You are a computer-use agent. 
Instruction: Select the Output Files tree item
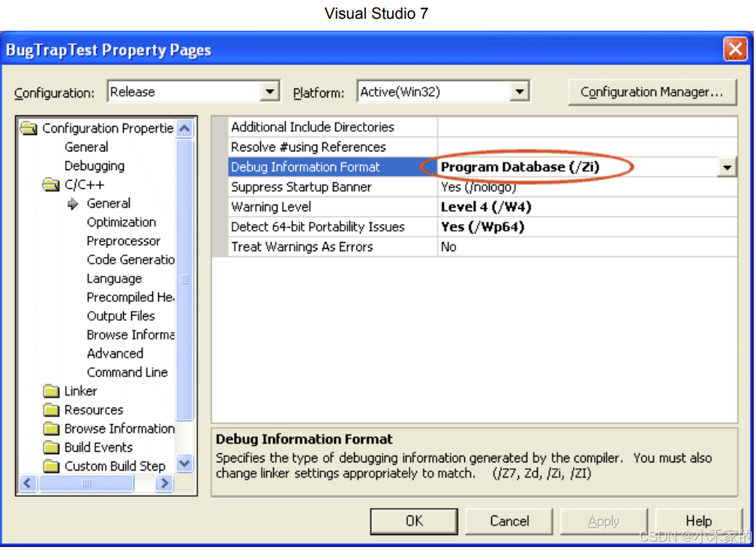click(x=121, y=316)
